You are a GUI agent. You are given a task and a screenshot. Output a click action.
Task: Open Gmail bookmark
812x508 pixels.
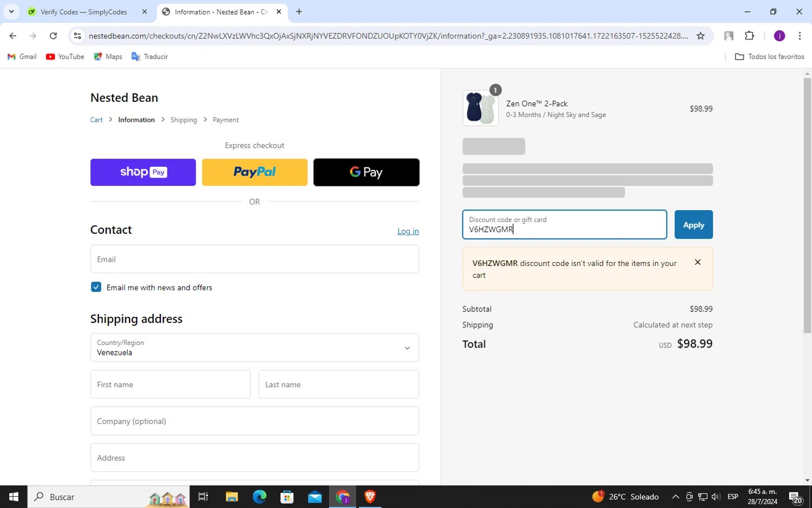click(22, 56)
